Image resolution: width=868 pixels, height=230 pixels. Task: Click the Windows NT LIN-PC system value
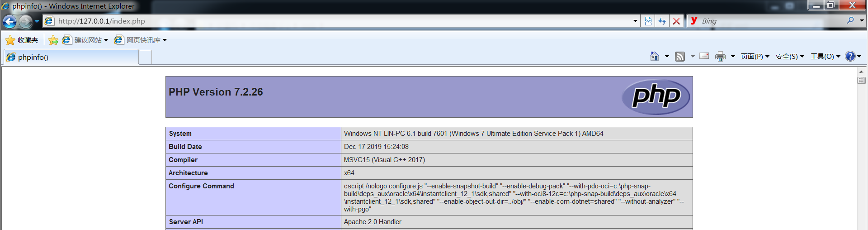tap(473, 134)
